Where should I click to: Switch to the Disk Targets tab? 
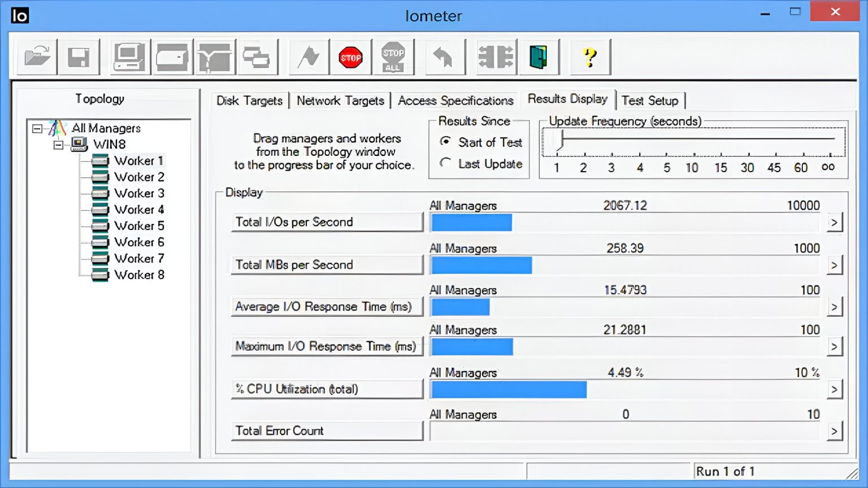pyautogui.click(x=249, y=101)
